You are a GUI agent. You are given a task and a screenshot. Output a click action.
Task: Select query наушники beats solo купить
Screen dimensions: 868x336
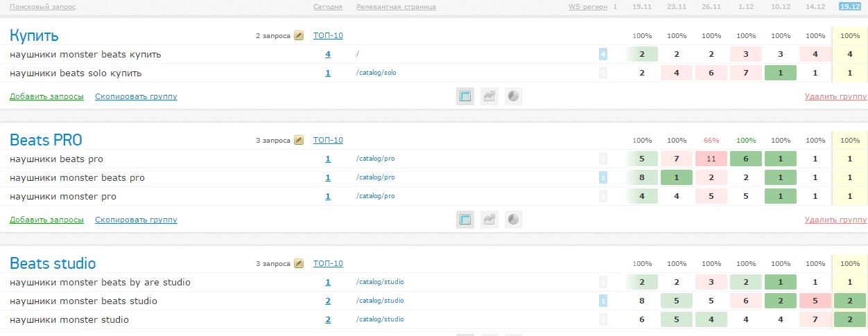[76, 73]
